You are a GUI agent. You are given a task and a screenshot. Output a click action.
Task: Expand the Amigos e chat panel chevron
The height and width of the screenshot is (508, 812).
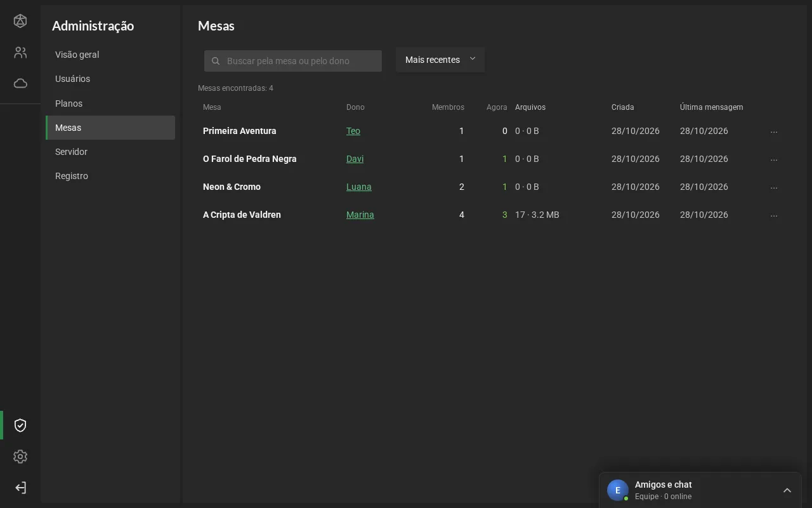[787, 490]
